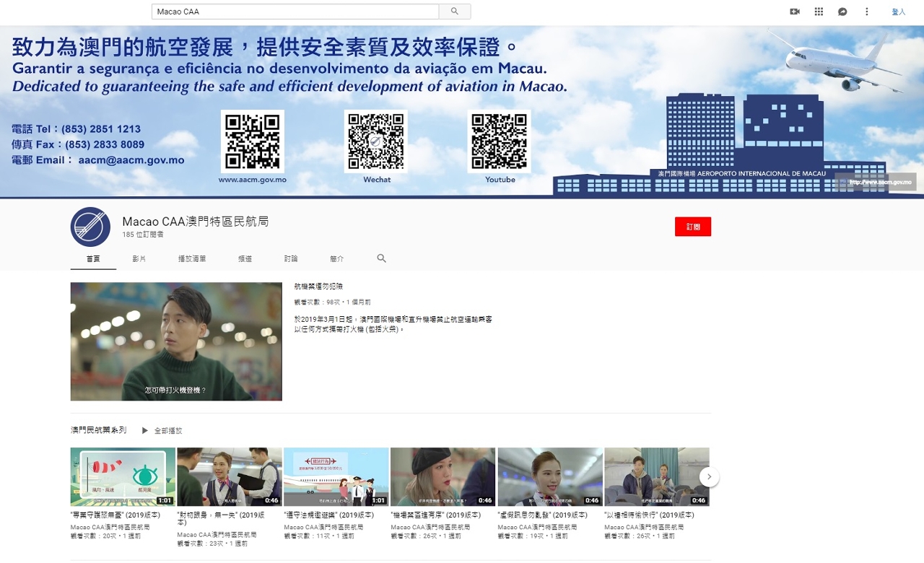Image resolution: width=924 pixels, height=563 pixels.
Task: Open the video upload camera icon
Action: [795, 12]
